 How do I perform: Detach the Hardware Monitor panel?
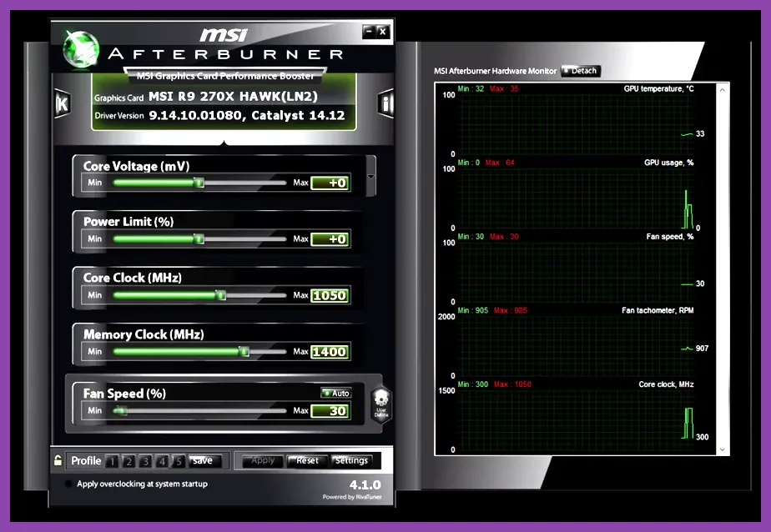[581, 71]
